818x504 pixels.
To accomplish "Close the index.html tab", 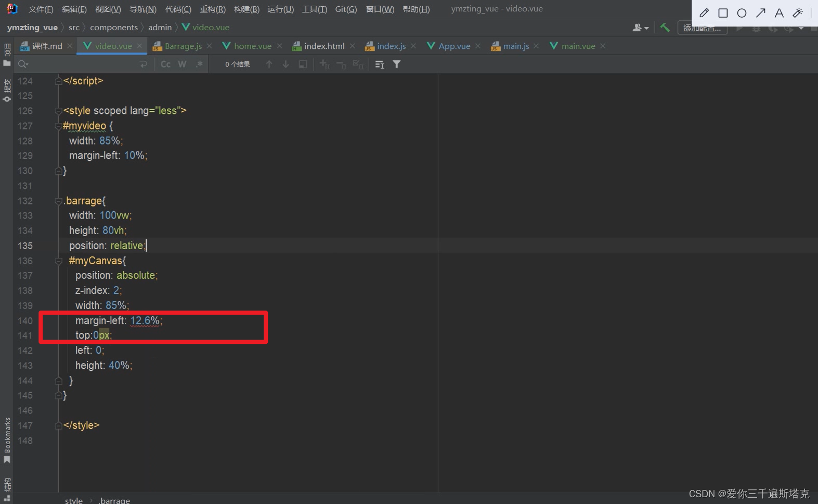I will click(x=352, y=46).
